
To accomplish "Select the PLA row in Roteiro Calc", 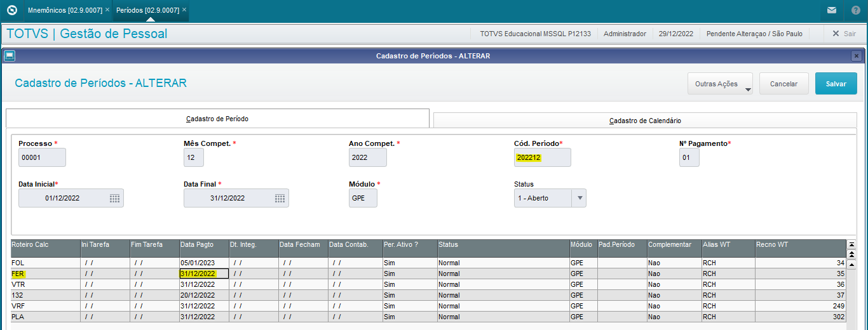I will click(x=45, y=317).
